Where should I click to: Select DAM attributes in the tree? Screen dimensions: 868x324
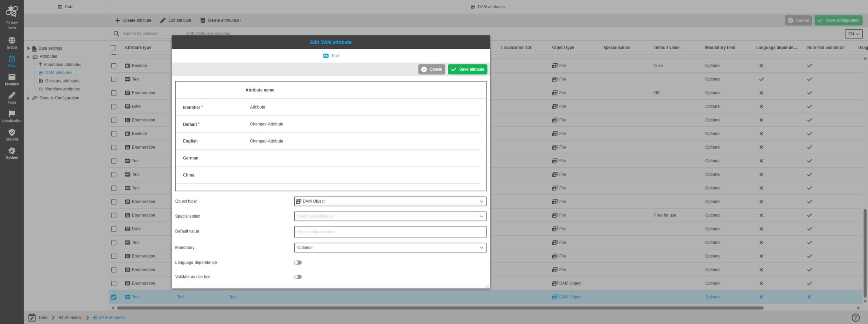59,73
